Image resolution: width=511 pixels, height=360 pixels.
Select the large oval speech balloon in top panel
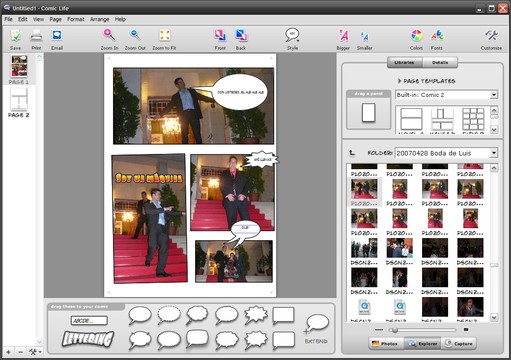coord(240,92)
